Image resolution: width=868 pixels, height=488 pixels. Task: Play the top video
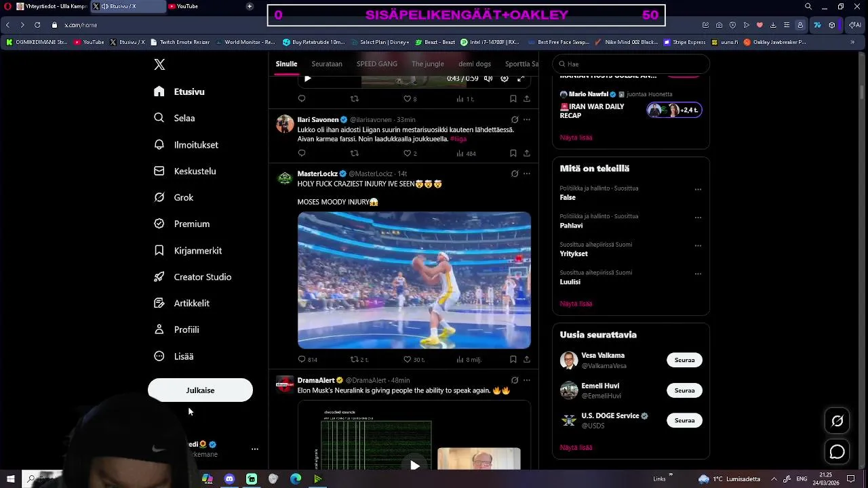coord(307,79)
